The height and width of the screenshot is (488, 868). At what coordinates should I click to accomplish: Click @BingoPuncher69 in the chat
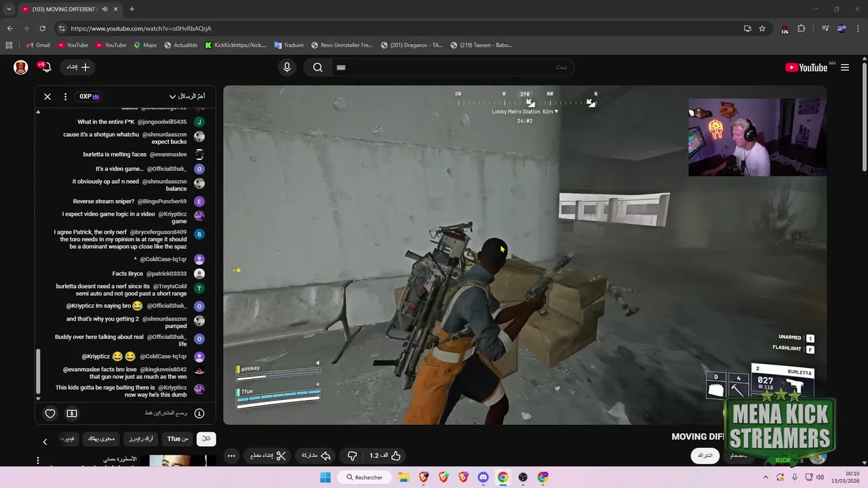click(162, 201)
